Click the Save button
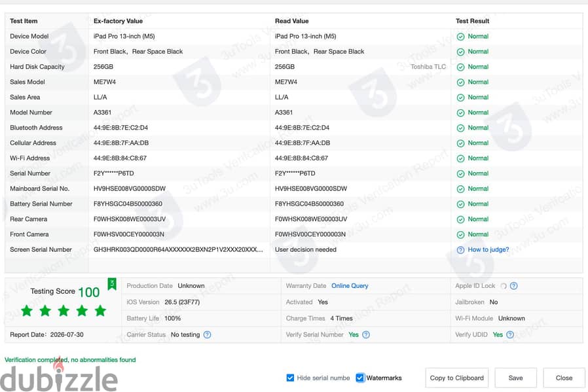The width and height of the screenshot is (588, 392). click(515, 378)
